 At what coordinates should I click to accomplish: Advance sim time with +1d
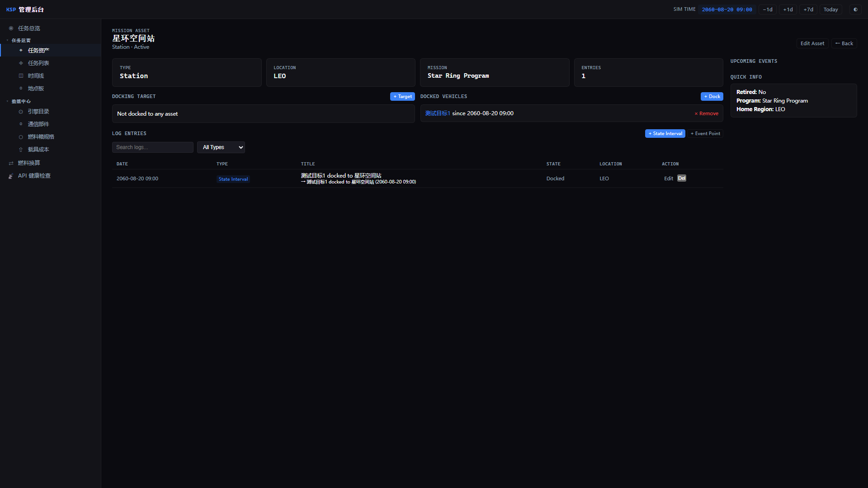point(788,9)
